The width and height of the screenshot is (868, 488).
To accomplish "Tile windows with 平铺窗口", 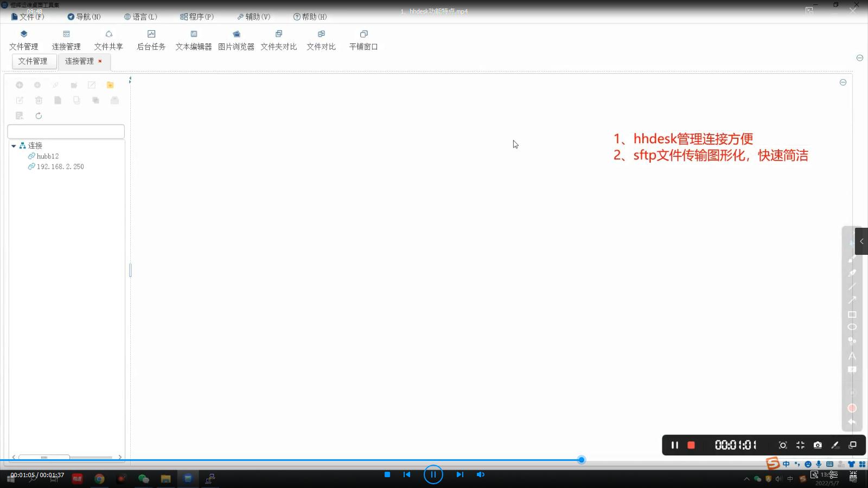I will coord(363,41).
